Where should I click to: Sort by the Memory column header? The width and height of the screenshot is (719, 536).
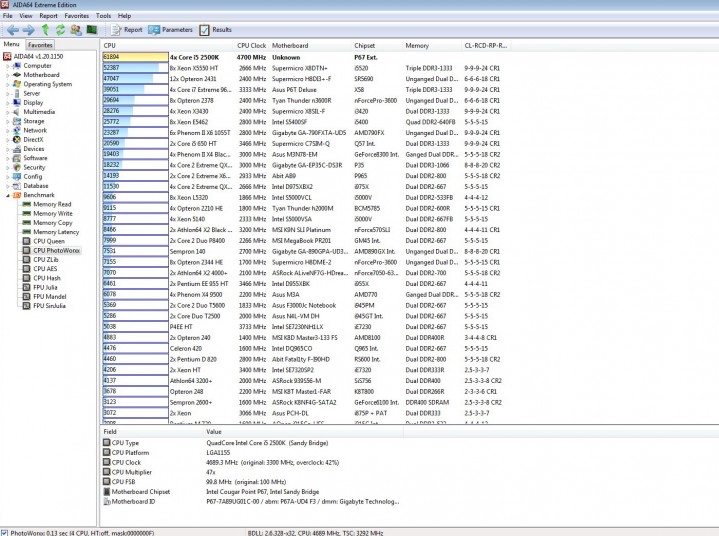coord(431,45)
